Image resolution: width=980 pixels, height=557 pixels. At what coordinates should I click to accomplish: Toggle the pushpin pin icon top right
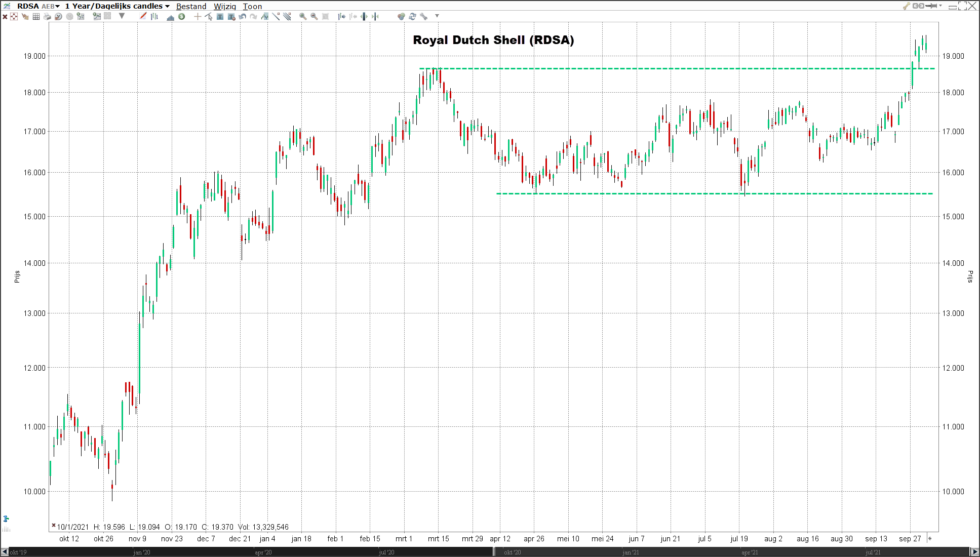931,6
